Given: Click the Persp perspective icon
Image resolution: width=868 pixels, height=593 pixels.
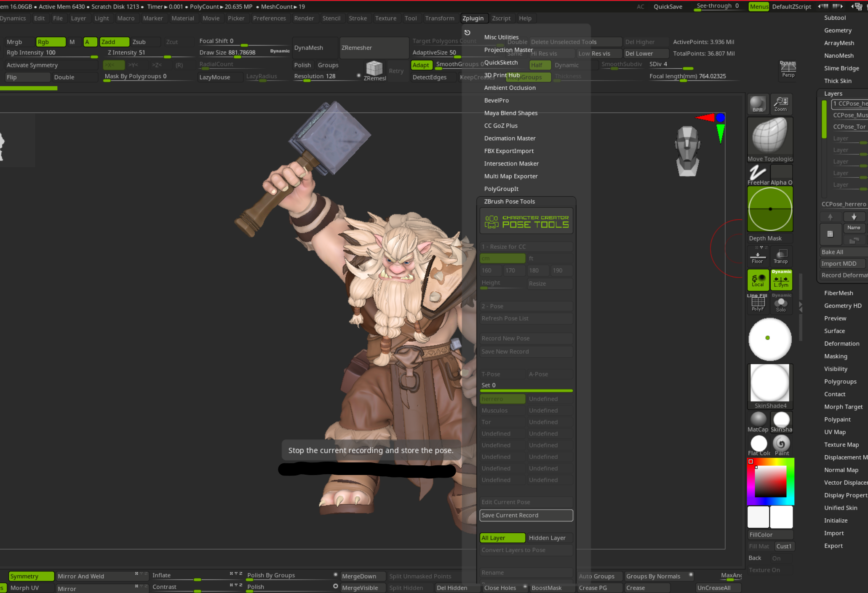Looking at the screenshot, I should [788, 69].
